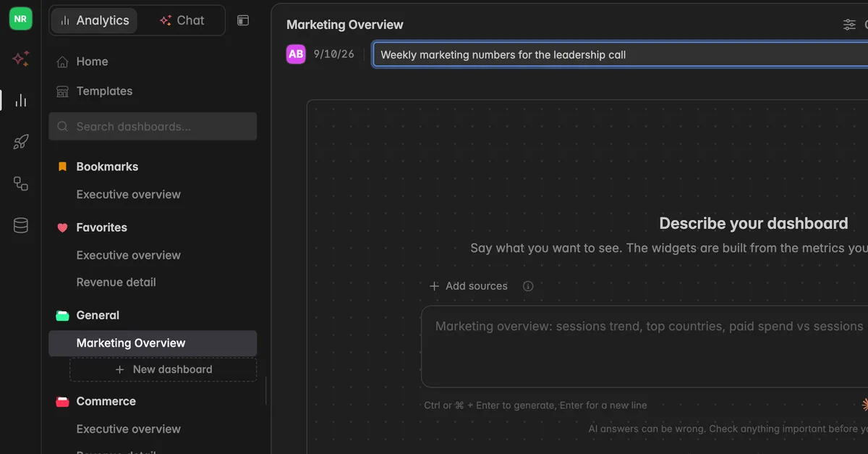Focus the Search dashboards field

tap(153, 126)
